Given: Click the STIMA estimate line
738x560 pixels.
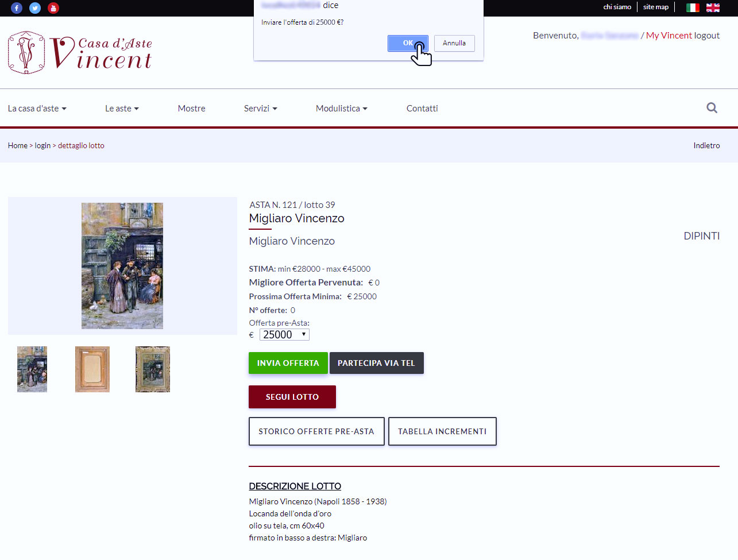Looking at the screenshot, I should [310, 269].
